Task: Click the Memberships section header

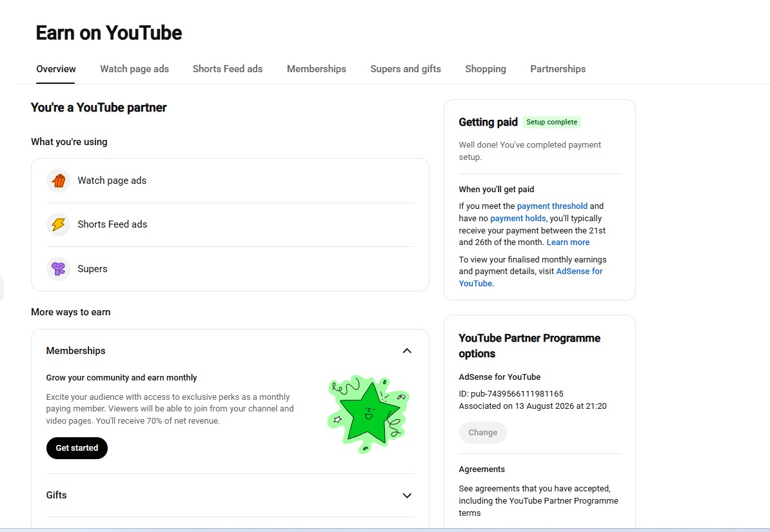Action: click(x=75, y=351)
